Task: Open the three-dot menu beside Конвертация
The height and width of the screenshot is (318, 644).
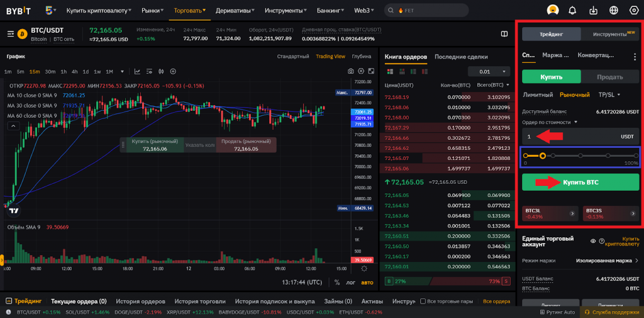Action: click(x=635, y=55)
